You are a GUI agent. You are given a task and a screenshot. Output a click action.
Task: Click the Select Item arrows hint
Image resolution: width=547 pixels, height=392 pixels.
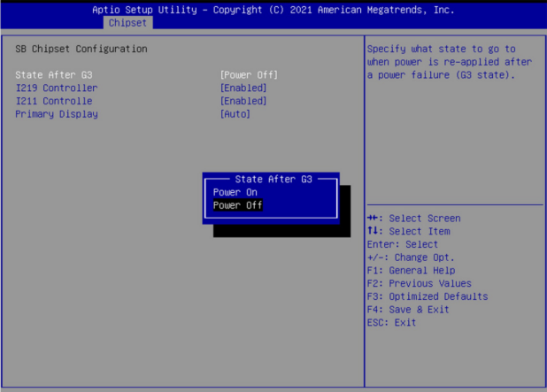[407, 231]
